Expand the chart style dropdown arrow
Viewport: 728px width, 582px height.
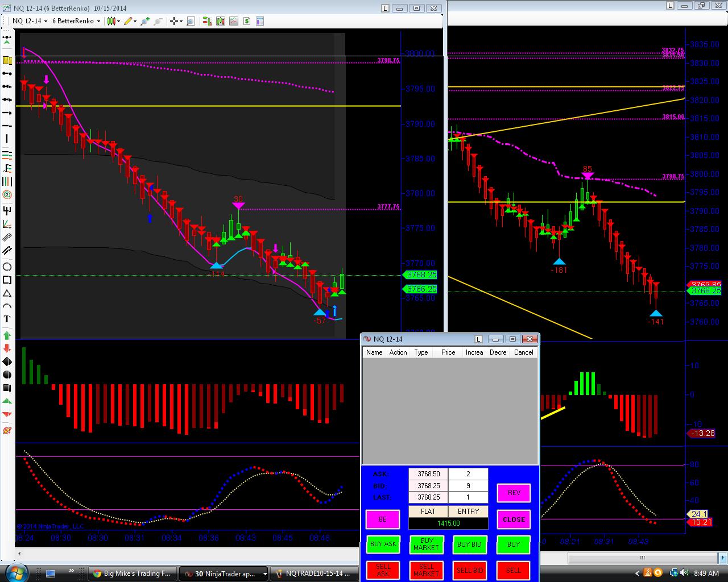coord(119,21)
